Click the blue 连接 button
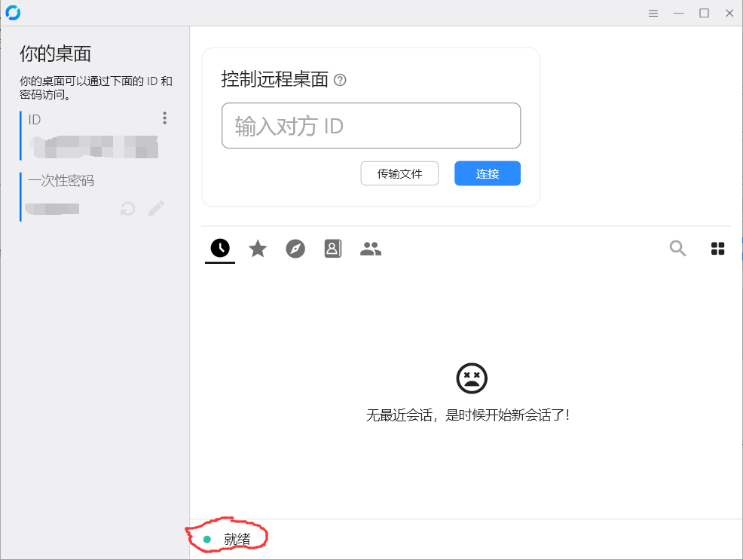The width and height of the screenshot is (743, 560). [487, 173]
